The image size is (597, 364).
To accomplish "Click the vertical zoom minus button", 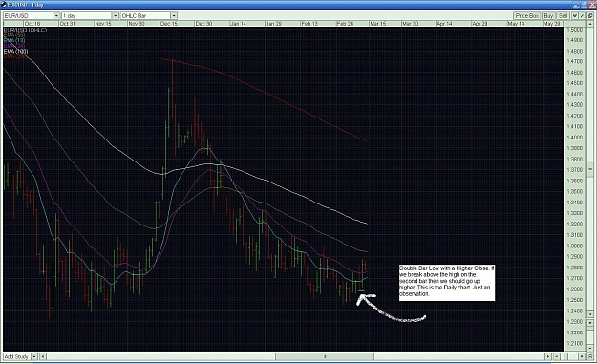I will pos(590,348).
